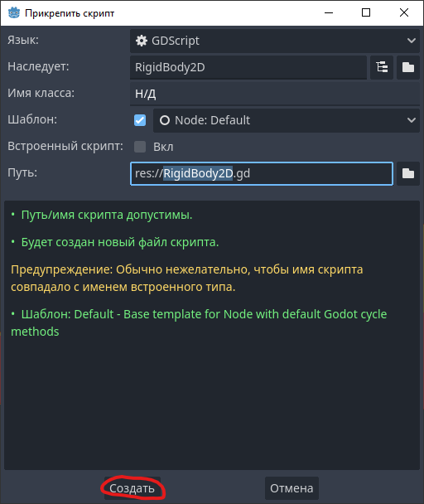Click the template dropdown chevron arrow
Viewport: 424px width, 504px height.
(411, 120)
